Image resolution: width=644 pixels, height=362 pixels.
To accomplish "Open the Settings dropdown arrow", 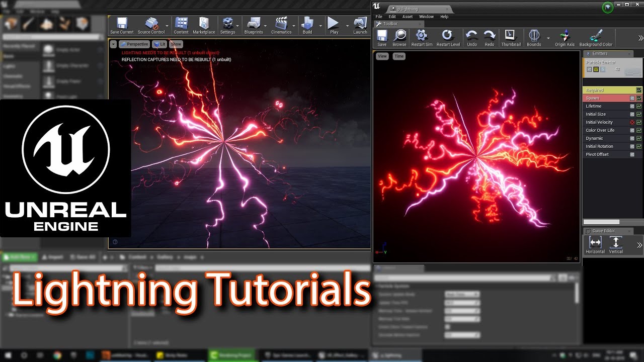I will pos(238,26).
